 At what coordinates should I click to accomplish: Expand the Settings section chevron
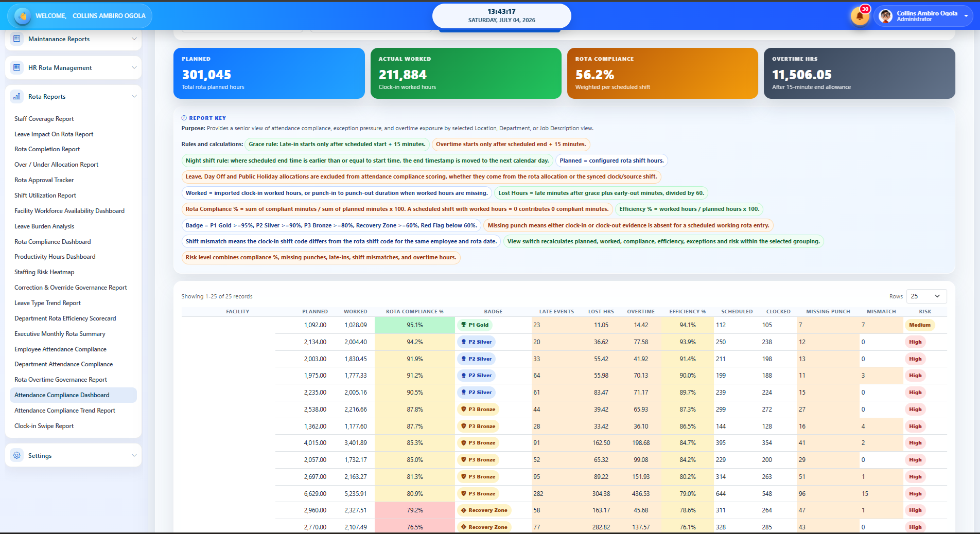click(134, 455)
